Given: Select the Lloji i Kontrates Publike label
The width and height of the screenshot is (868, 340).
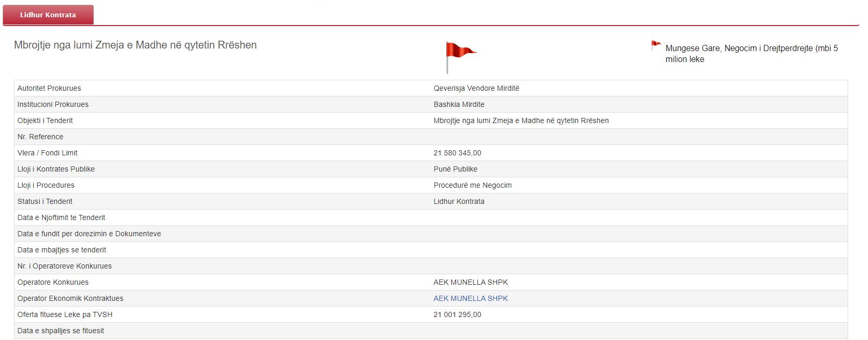Looking at the screenshot, I should click(x=56, y=169).
